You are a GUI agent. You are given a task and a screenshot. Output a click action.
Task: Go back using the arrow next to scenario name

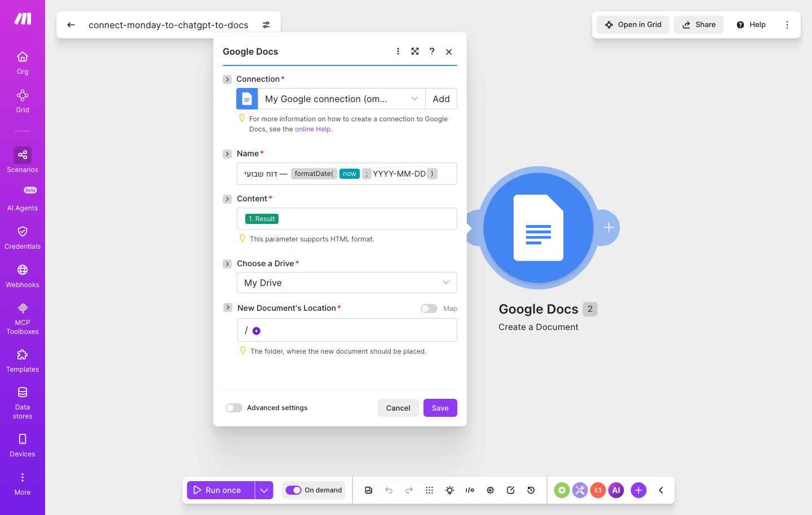[x=71, y=25]
